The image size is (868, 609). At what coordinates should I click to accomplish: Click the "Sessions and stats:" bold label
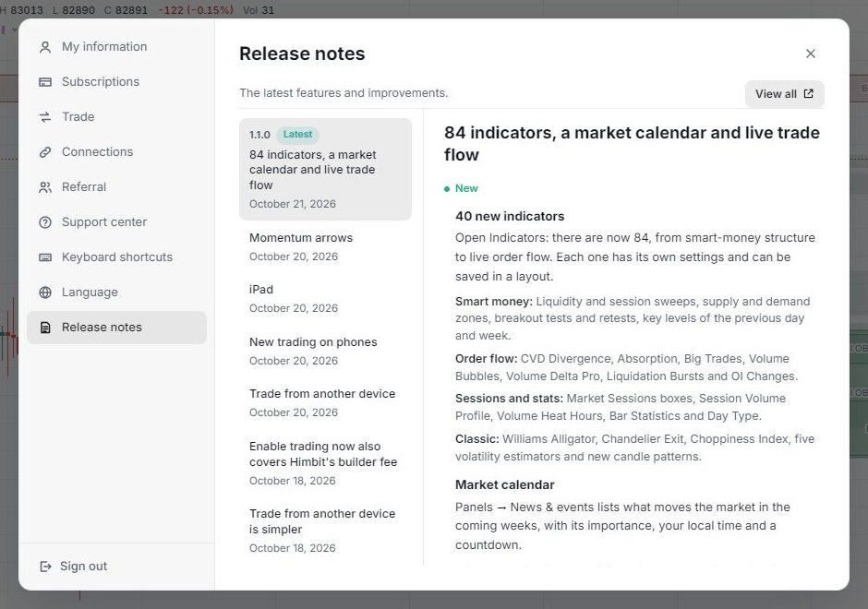(509, 399)
